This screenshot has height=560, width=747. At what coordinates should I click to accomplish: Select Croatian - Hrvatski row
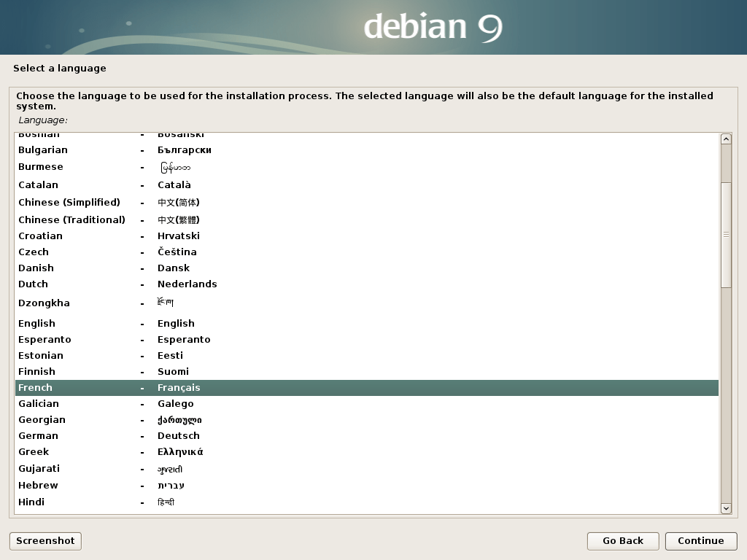pyautogui.click(x=367, y=236)
